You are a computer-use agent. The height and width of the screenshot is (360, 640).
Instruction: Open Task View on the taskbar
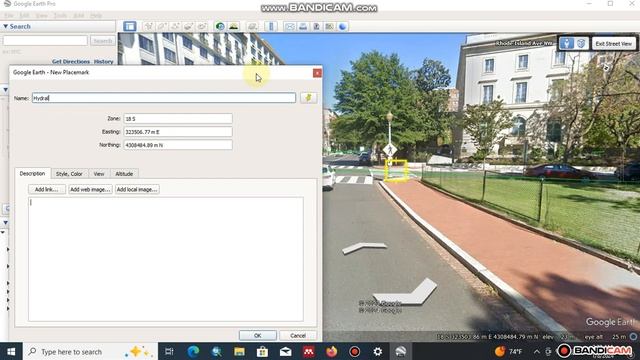(x=169, y=351)
